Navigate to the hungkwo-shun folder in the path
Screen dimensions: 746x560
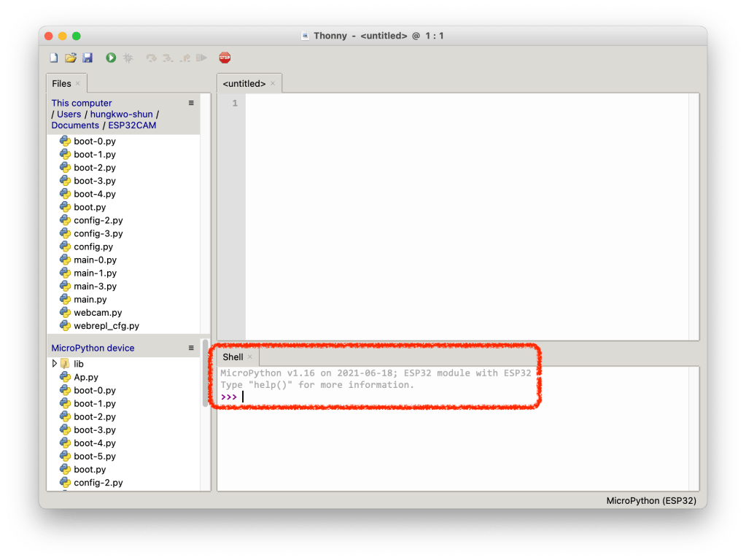tap(121, 114)
